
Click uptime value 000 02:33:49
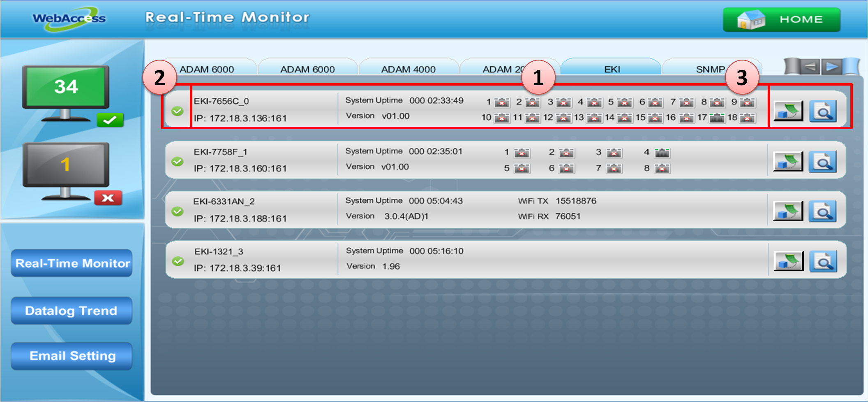(436, 100)
